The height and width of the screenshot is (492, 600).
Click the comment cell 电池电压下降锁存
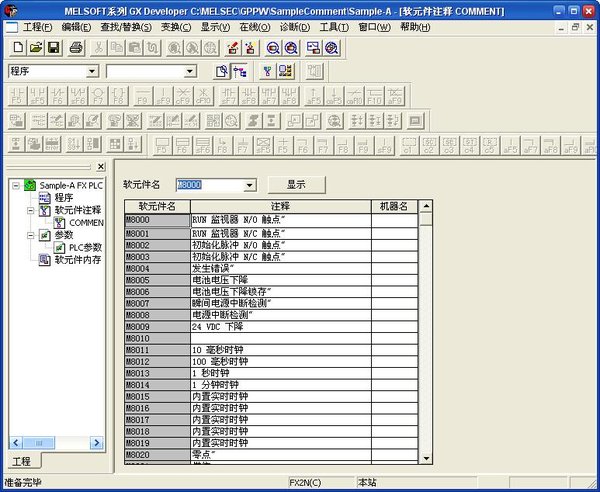pos(280,292)
